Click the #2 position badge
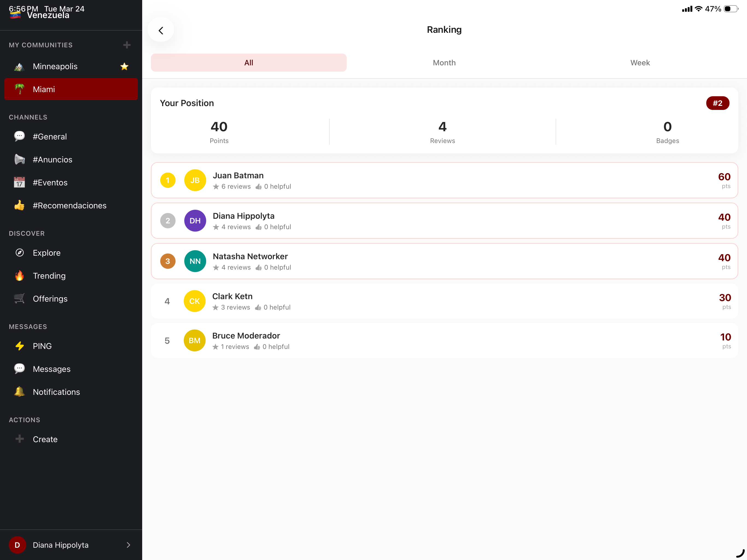This screenshot has height=560, width=747. (717, 103)
